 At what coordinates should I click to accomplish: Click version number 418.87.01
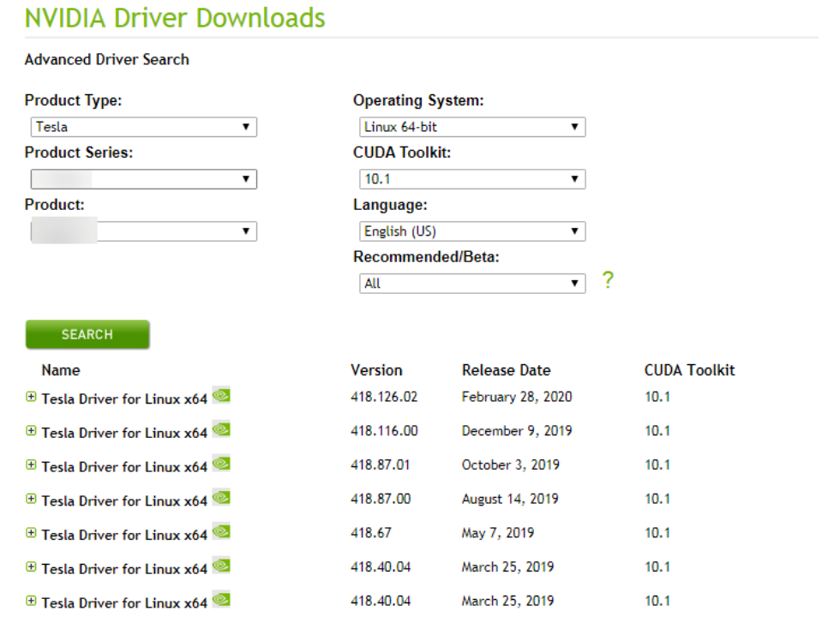click(x=381, y=464)
